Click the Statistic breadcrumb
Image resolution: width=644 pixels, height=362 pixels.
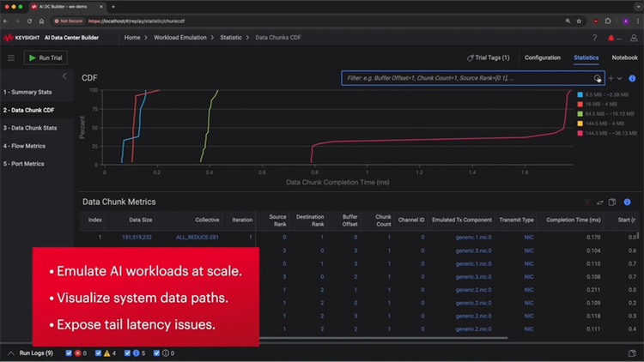point(231,38)
